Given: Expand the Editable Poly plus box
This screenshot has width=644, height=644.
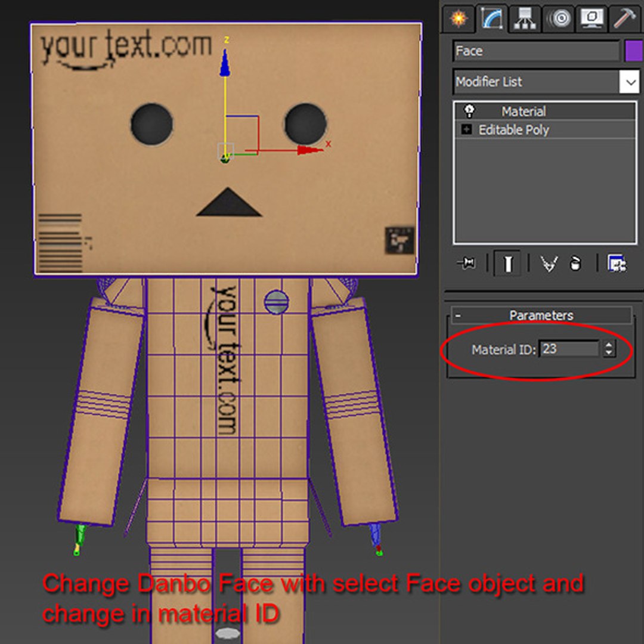Looking at the screenshot, I should click(466, 130).
